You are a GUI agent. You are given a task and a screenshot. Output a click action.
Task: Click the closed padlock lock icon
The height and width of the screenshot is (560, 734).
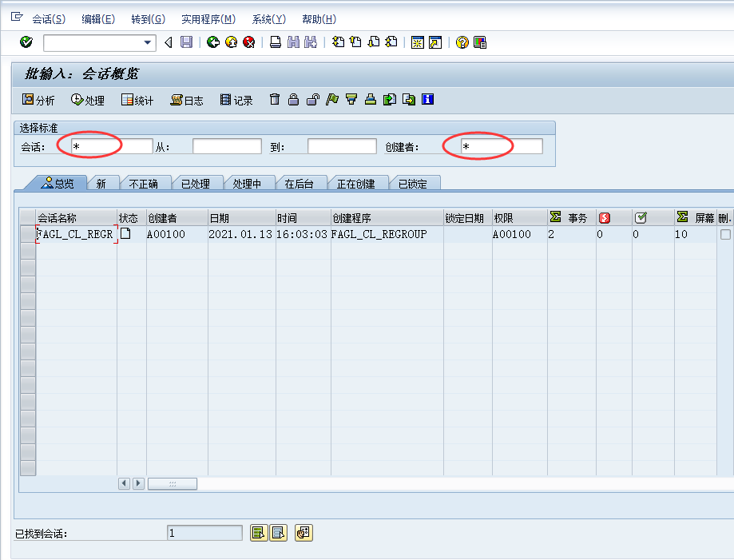pyautogui.click(x=293, y=99)
